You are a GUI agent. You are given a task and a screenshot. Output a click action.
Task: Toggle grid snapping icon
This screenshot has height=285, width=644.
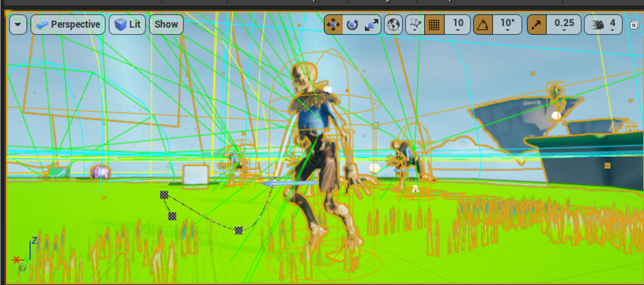(434, 25)
